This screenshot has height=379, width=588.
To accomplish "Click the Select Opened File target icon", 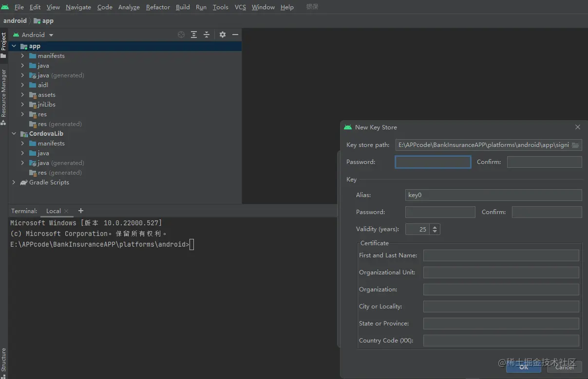I will (181, 35).
